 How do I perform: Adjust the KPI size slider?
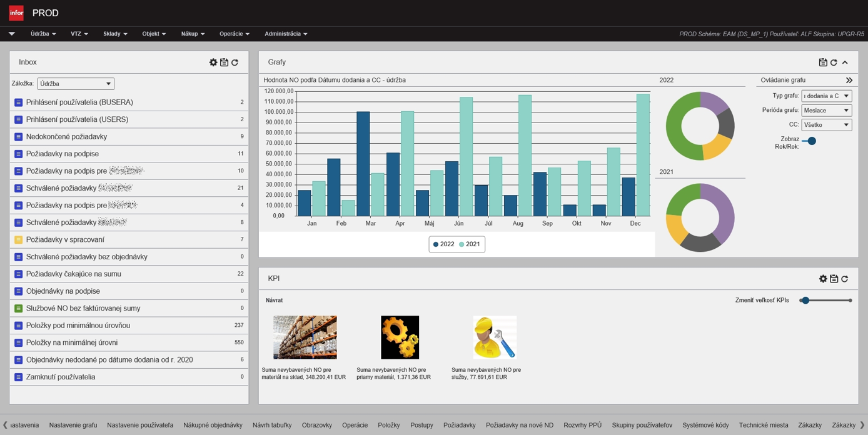pyautogui.click(x=806, y=301)
